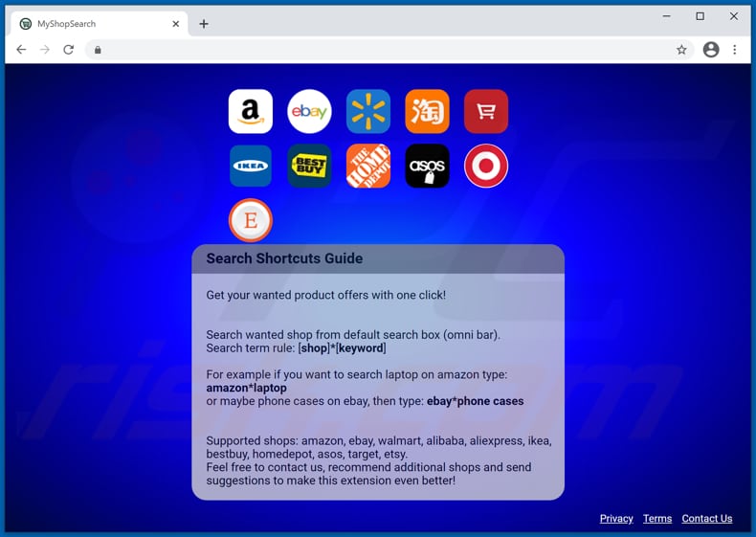
Task: Open the eBay shop shortcut icon
Action: 309,111
